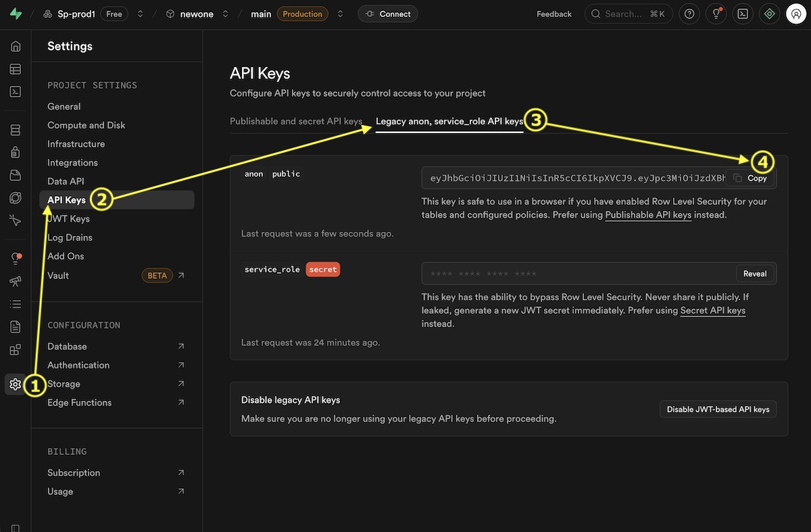
Task: Open Edge Functions configuration link
Action: (x=117, y=402)
